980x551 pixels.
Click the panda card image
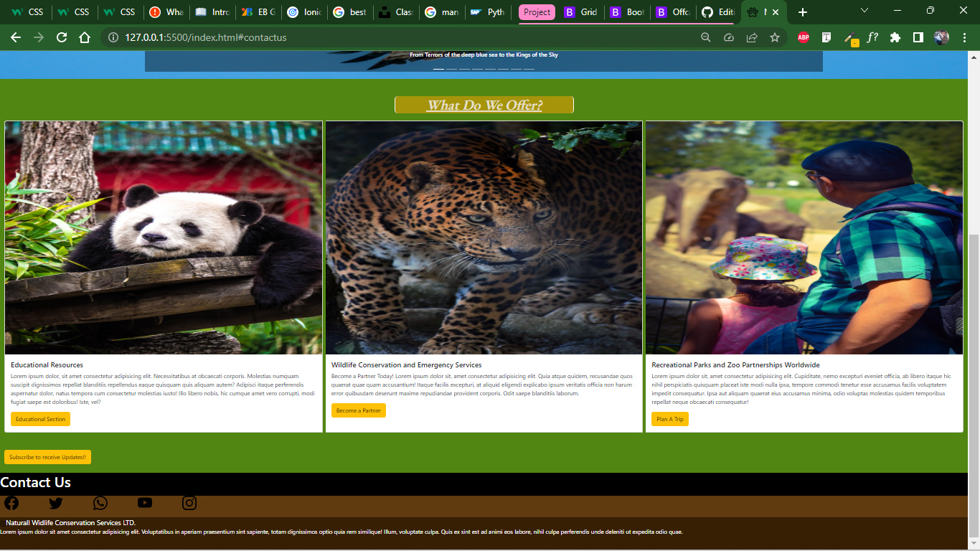(x=164, y=237)
